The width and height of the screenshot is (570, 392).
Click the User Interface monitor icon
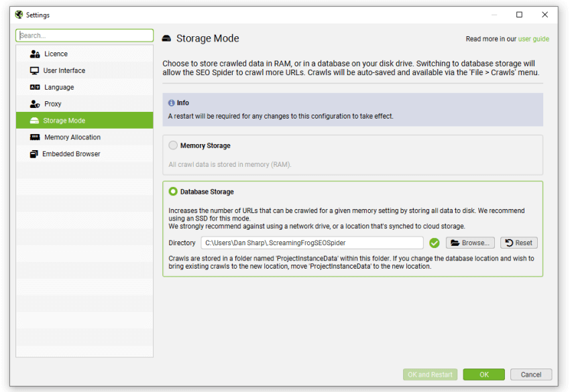click(x=34, y=70)
